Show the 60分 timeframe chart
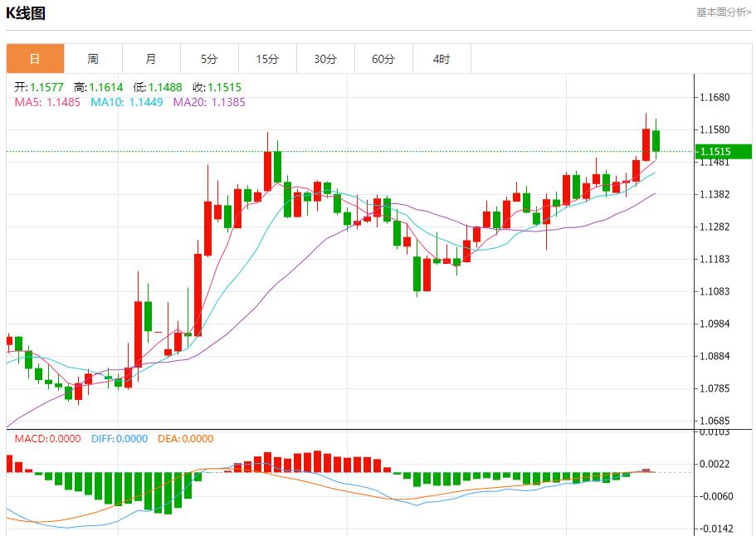Viewport: 756px width, 536px height. click(383, 59)
